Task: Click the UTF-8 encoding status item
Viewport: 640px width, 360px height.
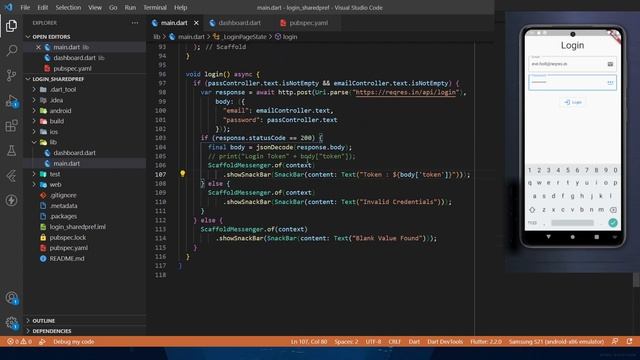Action: [373, 342]
